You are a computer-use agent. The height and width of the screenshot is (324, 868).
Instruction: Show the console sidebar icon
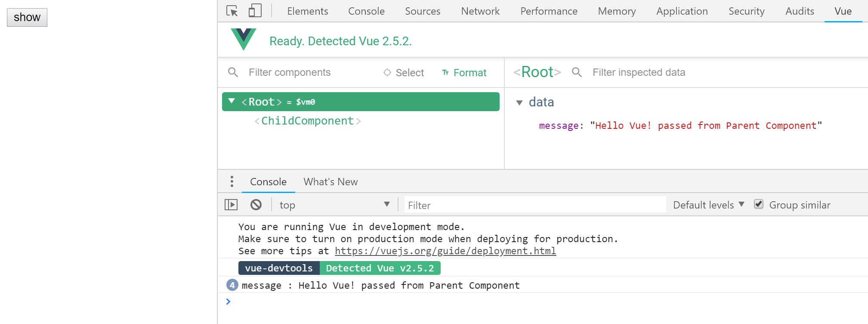pos(231,205)
